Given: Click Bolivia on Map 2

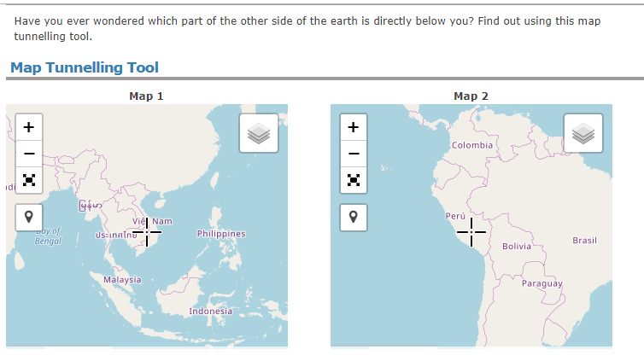Looking at the screenshot, I should (x=517, y=246).
